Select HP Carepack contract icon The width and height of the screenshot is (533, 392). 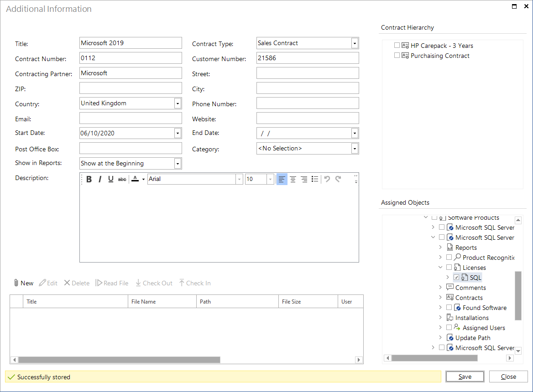(405, 46)
